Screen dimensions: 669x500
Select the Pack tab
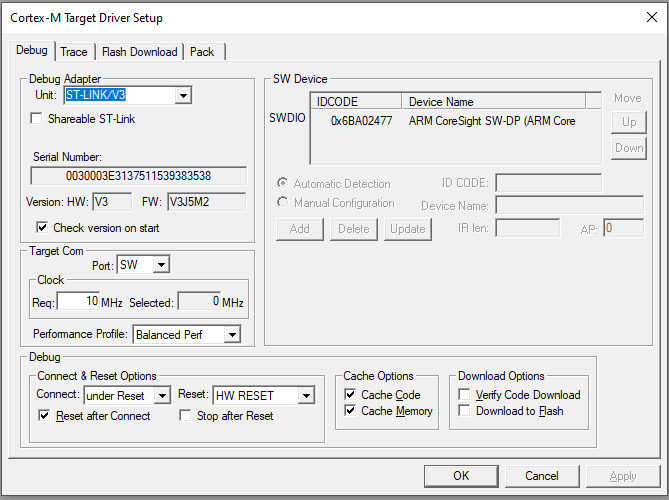tap(202, 52)
